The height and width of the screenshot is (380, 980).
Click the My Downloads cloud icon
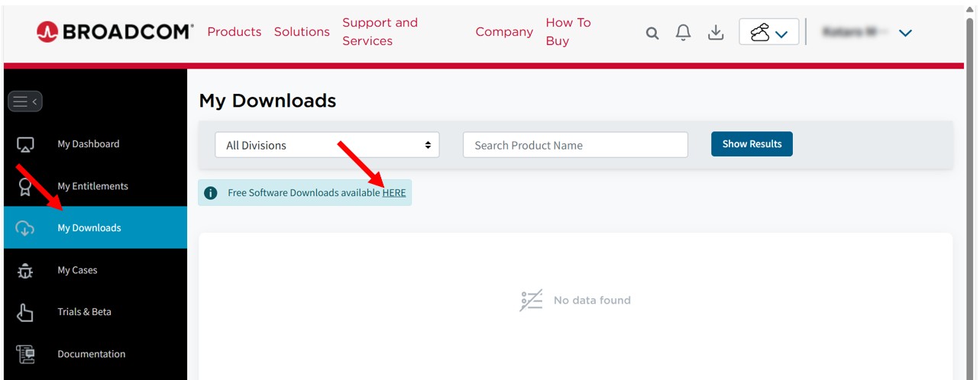25,228
